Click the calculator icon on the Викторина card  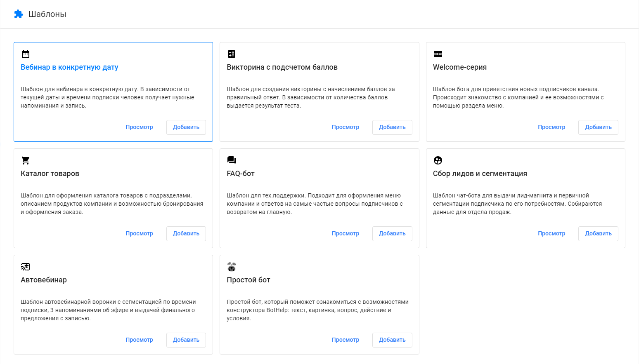(232, 54)
